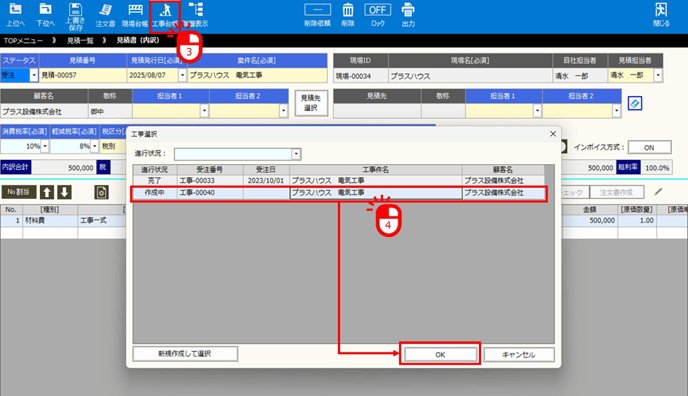Toggle the ロック OFF switch in toolbar
Viewport: 688px width, 396px height.
click(x=377, y=9)
